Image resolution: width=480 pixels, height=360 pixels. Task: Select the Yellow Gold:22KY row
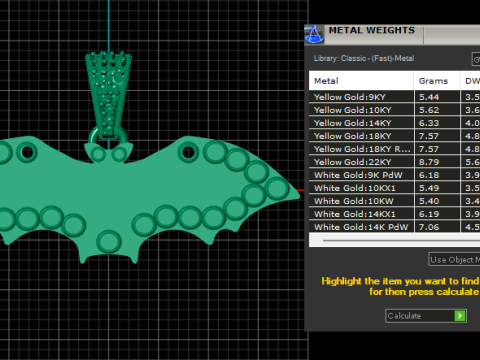click(394, 162)
